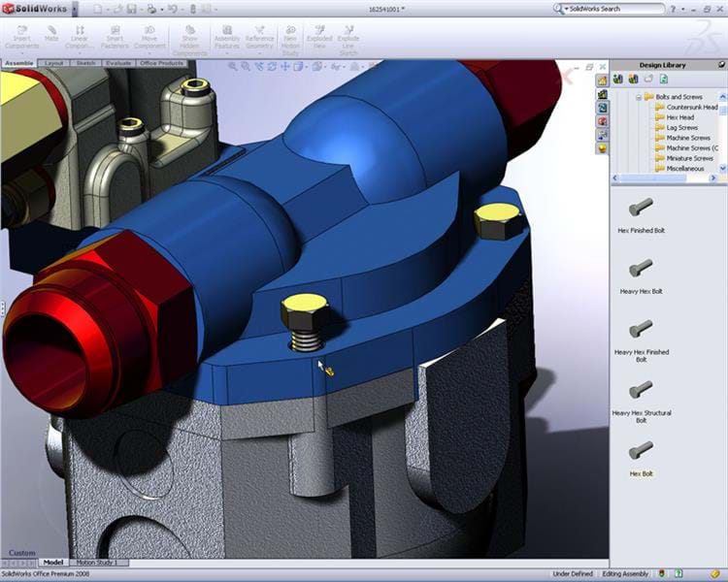Open dropdown arrow next to New icon
The image size is (728, 582).
107,10
